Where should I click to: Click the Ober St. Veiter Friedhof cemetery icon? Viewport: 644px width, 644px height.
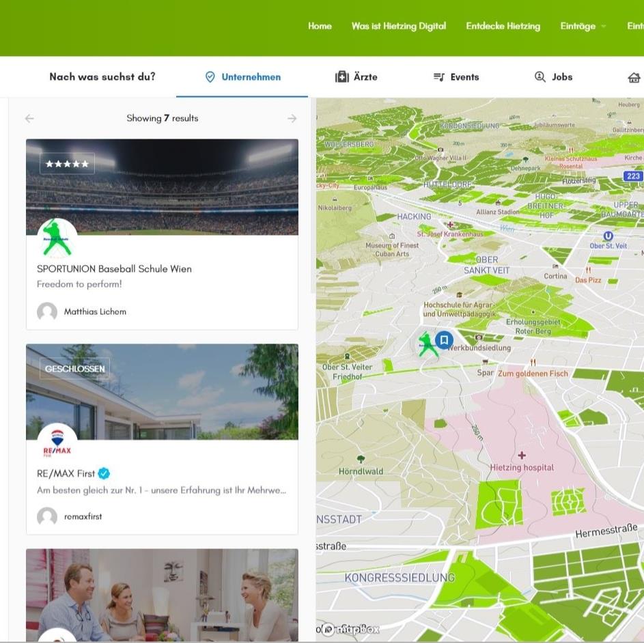(347, 356)
